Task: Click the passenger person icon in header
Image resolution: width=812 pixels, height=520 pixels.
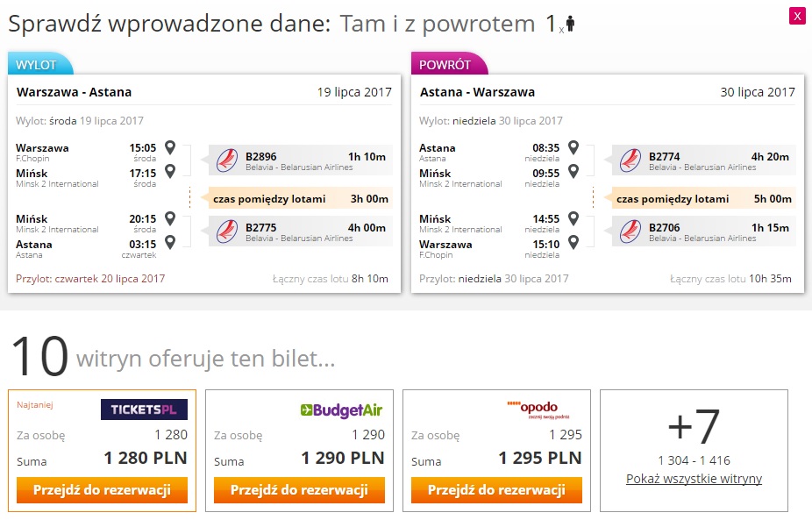Action: point(570,24)
